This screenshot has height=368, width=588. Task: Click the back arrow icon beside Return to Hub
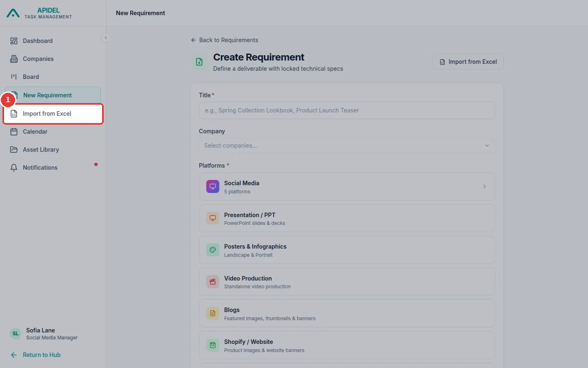click(x=14, y=355)
